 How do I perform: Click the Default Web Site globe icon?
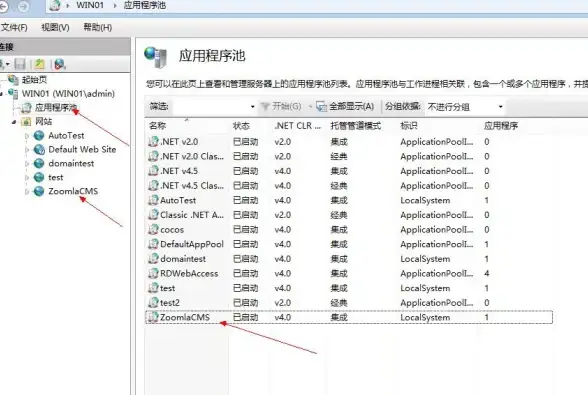pos(39,149)
